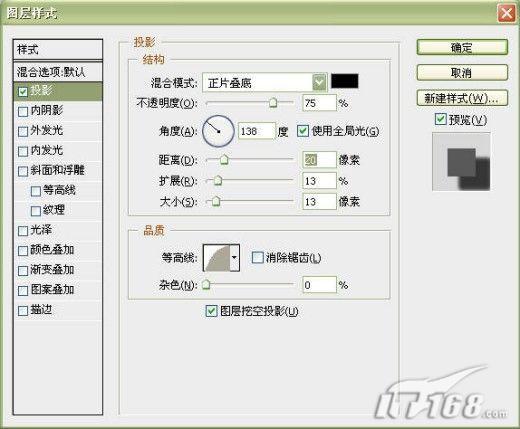Click the 距离 distance value field
Image resolution: width=520 pixels, height=429 pixels.
point(319,160)
